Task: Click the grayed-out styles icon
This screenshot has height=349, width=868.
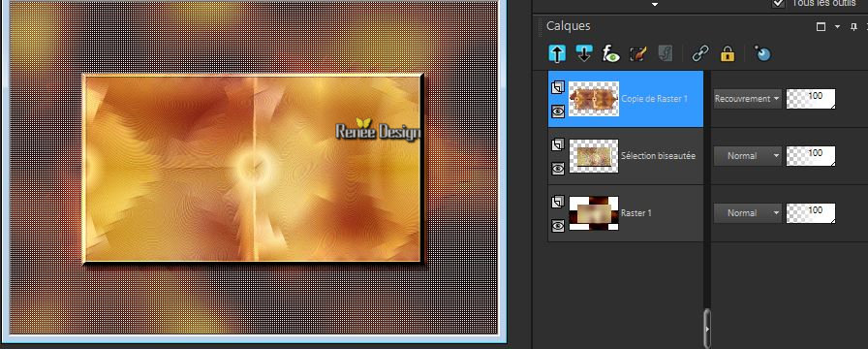Action: coord(665,53)
